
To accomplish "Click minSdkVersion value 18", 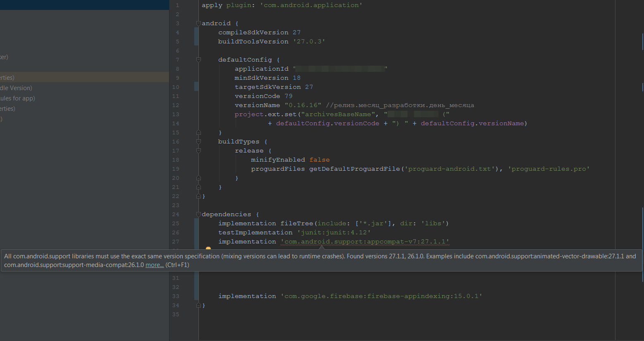I will point(297,78).
